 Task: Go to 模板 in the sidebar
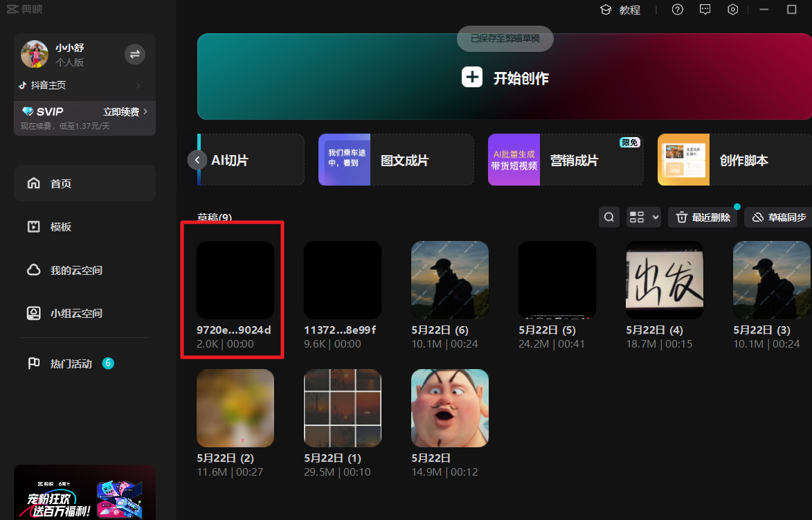[x=84, y=227]
